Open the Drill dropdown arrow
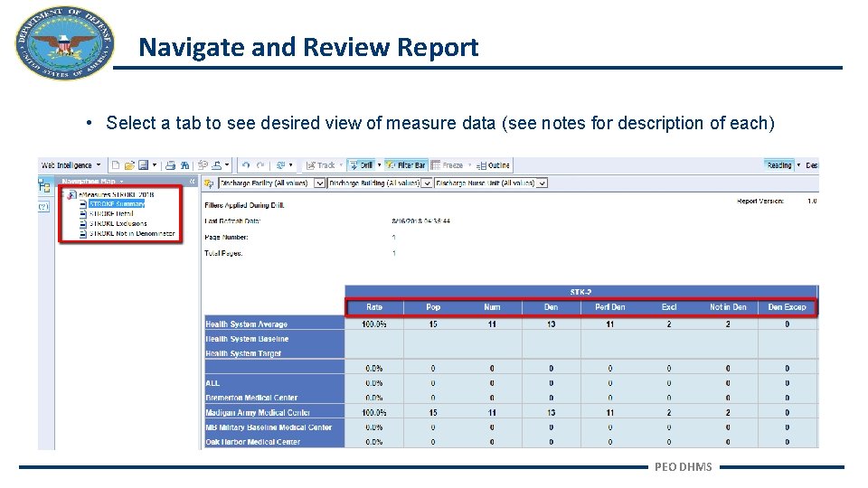The width and height of the screenshot is (868, 488). [379, 164]
